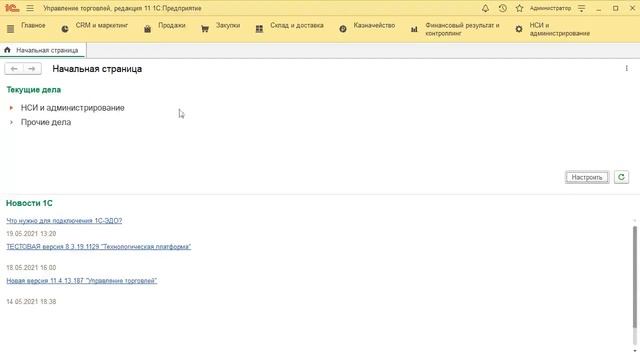This screenshot has width=640, height=360.
Task: Select the НСИ и администрирование tree row text
Action: [x=73, y=108]
